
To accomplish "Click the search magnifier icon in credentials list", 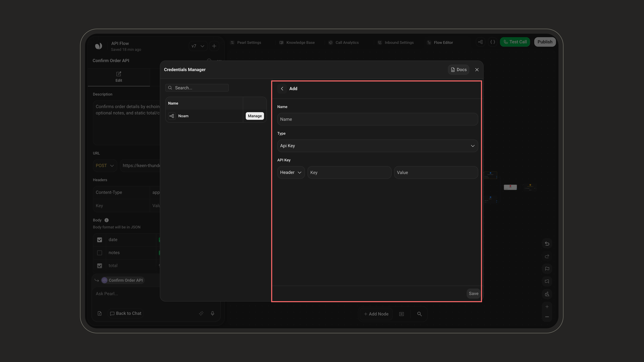I will tap(170, 88).
